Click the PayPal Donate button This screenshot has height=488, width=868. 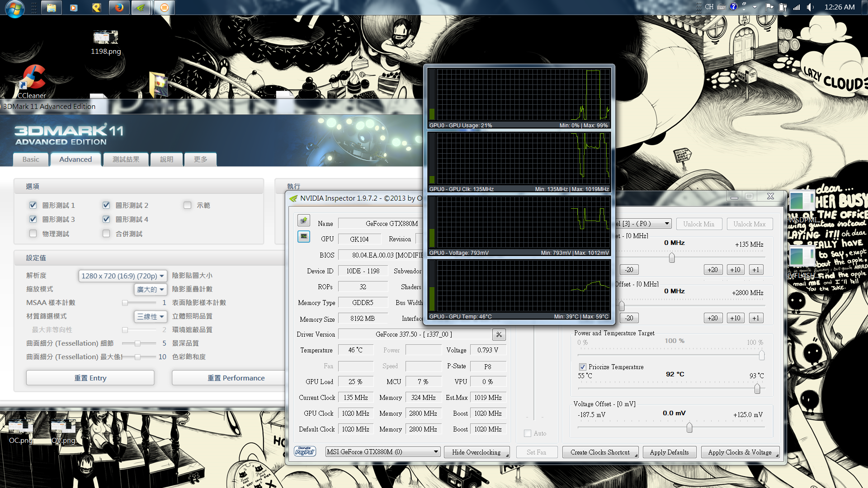[x=305, y=451]
